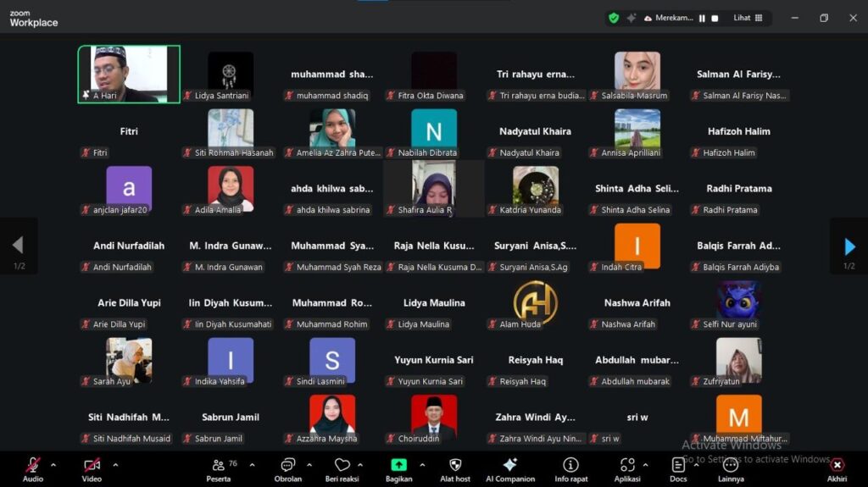Open the Peserta participants panel
The image size is (868, 487).
[219, 466]
